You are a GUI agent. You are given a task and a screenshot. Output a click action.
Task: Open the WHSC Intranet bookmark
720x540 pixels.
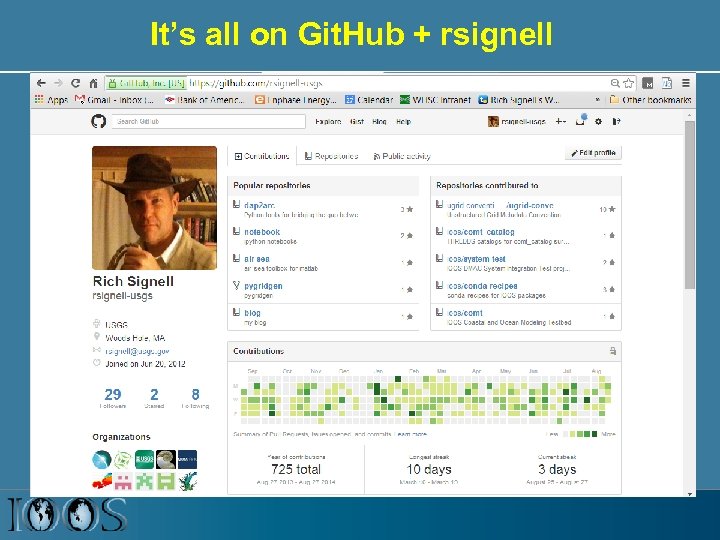click(435, 100)
